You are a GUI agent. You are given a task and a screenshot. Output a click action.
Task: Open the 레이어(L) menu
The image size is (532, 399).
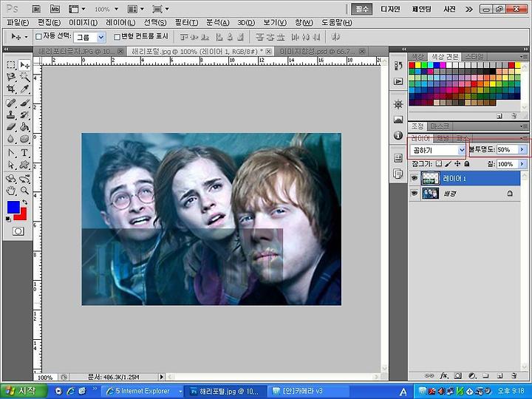(120, 23)
